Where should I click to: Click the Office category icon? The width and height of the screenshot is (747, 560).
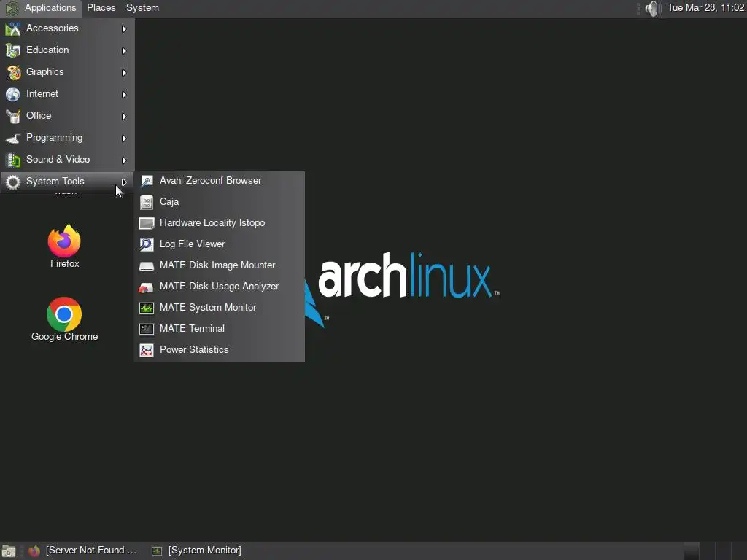pos(13,116)
